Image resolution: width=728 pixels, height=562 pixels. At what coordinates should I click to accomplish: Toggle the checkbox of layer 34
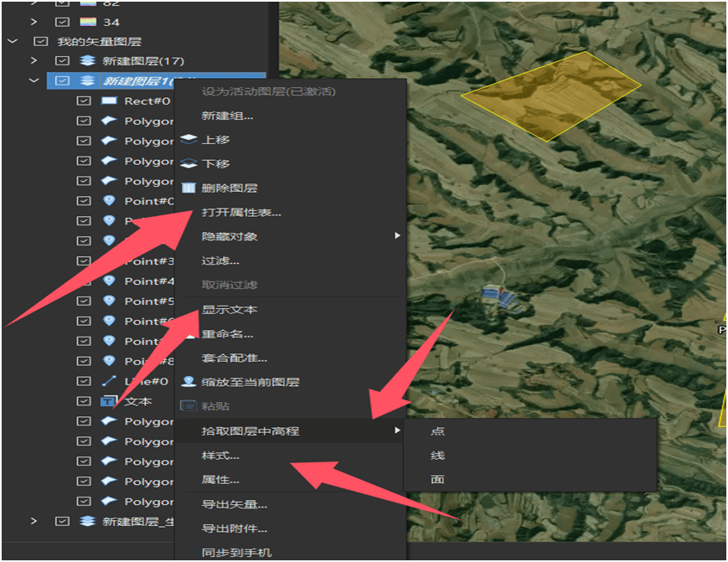(x=62, y=22)
